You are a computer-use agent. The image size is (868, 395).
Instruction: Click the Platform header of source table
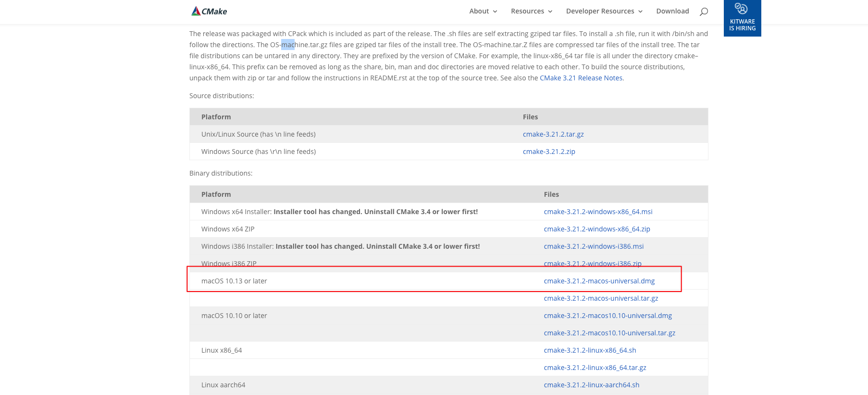216,117
